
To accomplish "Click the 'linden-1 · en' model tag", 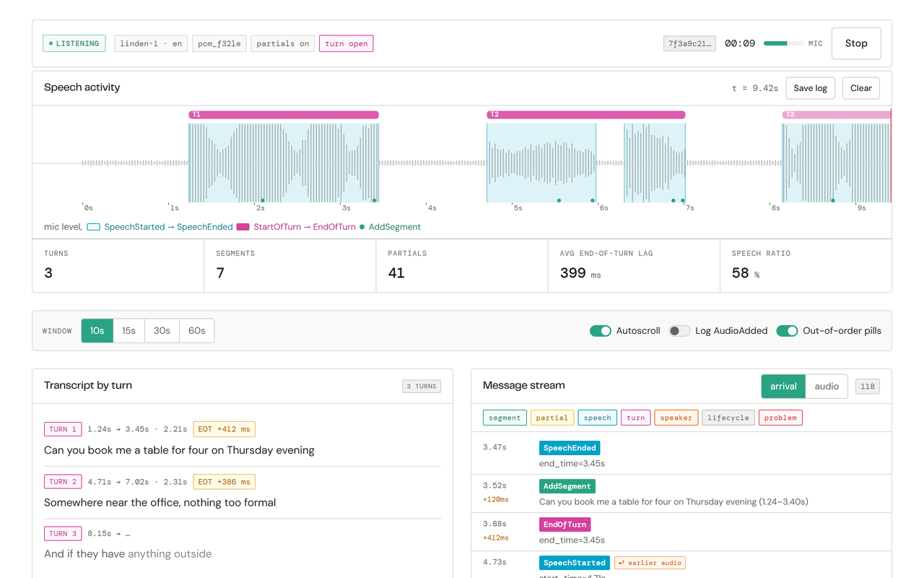I will click(151, 43).
